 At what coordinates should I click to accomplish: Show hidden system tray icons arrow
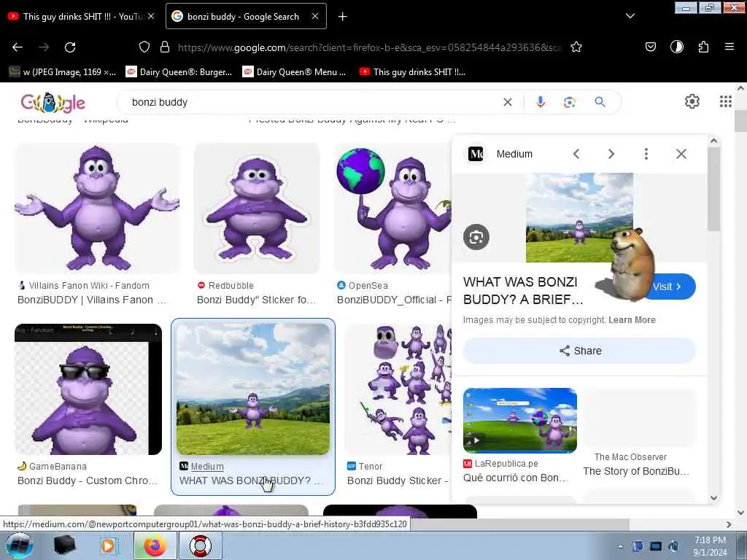coord(620,546)
